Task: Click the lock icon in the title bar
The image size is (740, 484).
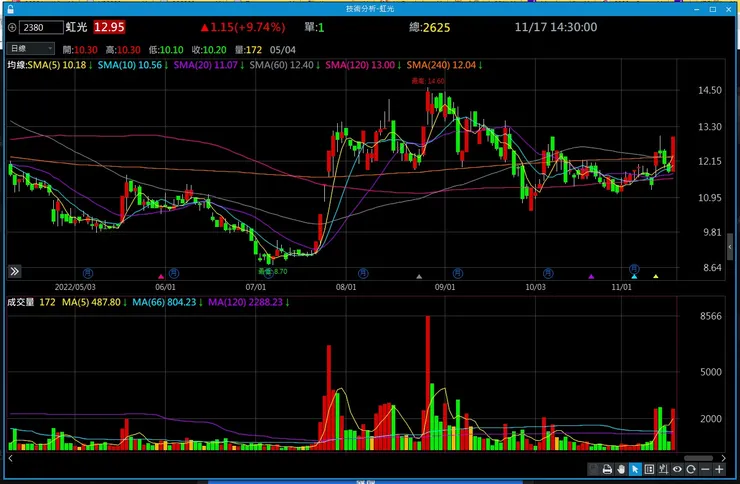Action: click(x=10, y=9)
